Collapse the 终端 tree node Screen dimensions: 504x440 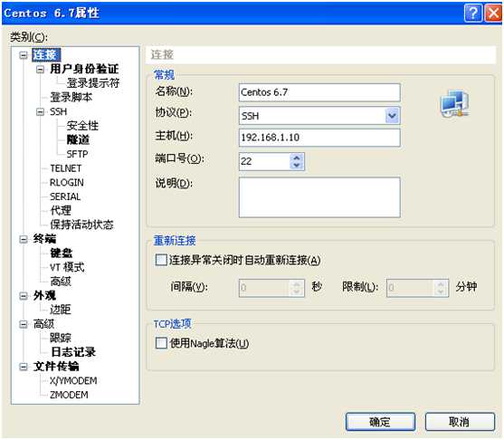click(x=24, y=239)
